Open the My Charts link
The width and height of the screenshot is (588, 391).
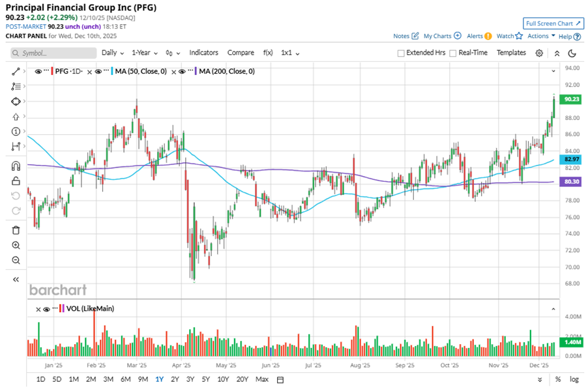click(442, 36)
